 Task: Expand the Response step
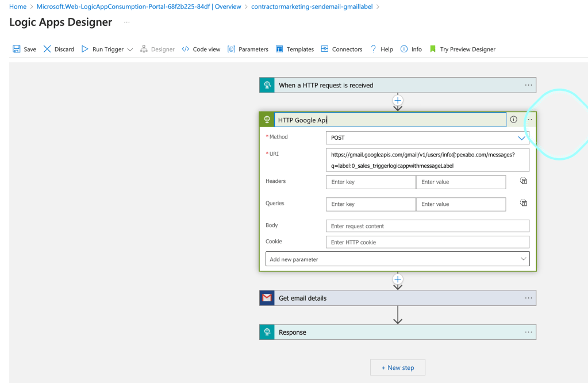pos(398,332)
